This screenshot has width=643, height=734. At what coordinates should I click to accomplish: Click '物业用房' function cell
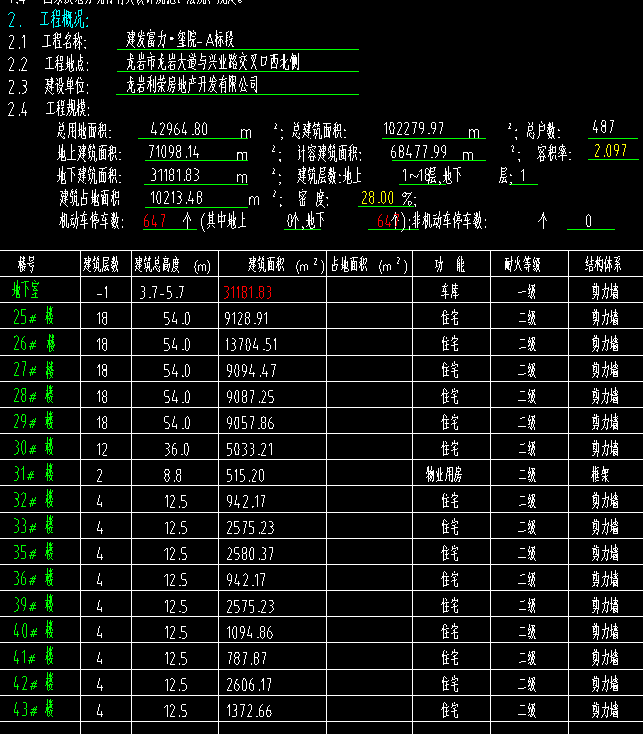point(444,475)
